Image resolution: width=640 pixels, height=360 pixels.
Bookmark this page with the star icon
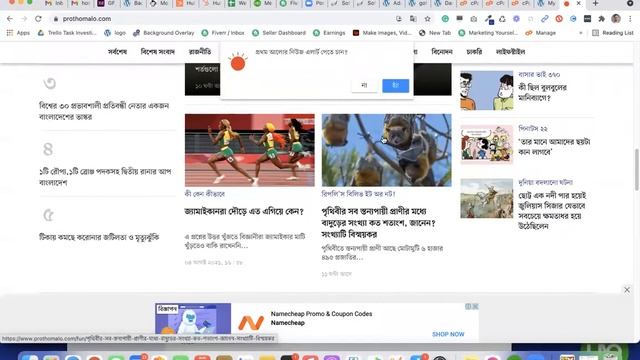coord(427,19)
